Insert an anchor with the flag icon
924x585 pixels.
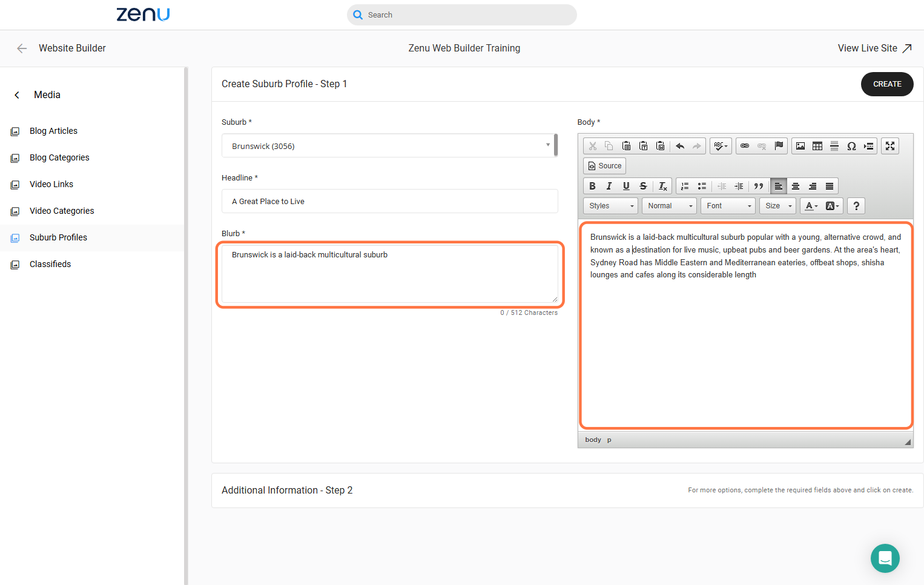pyautogui.click(x=779, y=146)
